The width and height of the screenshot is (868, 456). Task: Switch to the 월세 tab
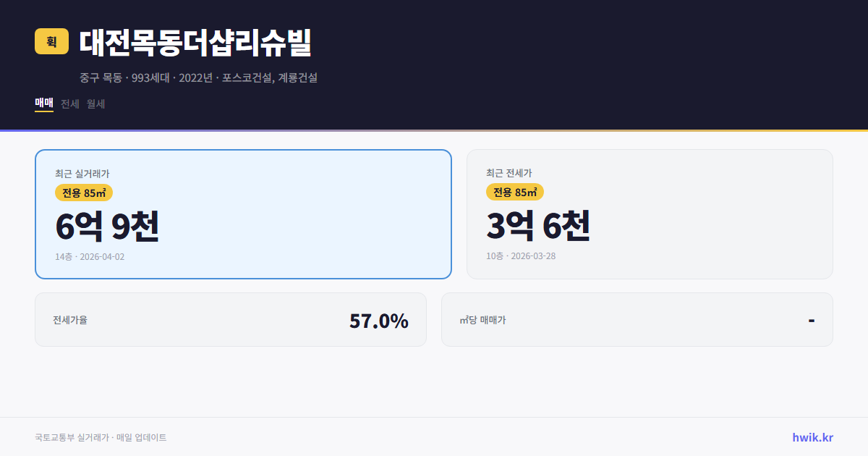pos(95,104)
